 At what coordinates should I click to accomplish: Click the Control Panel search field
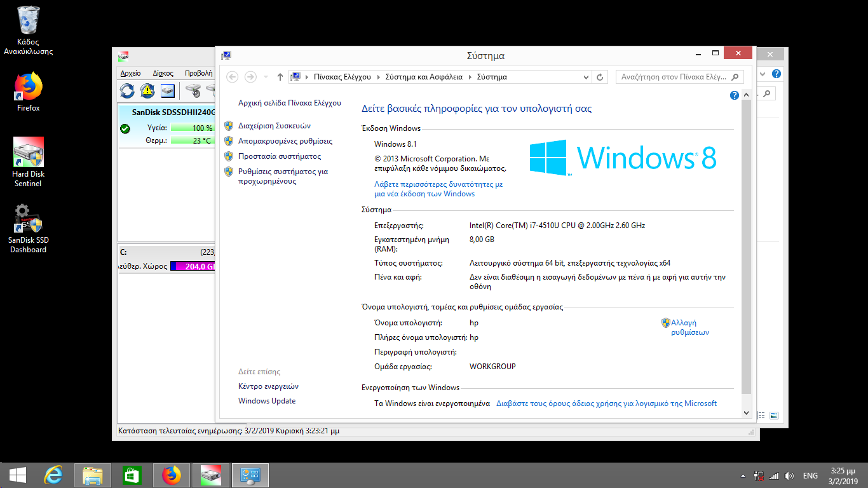coord(679,77)
